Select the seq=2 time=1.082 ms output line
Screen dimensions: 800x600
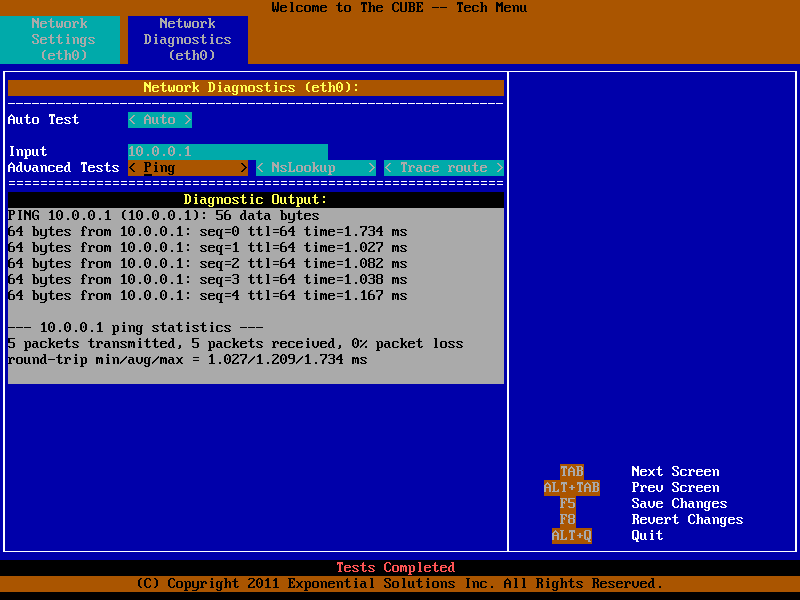click(208, 264)
